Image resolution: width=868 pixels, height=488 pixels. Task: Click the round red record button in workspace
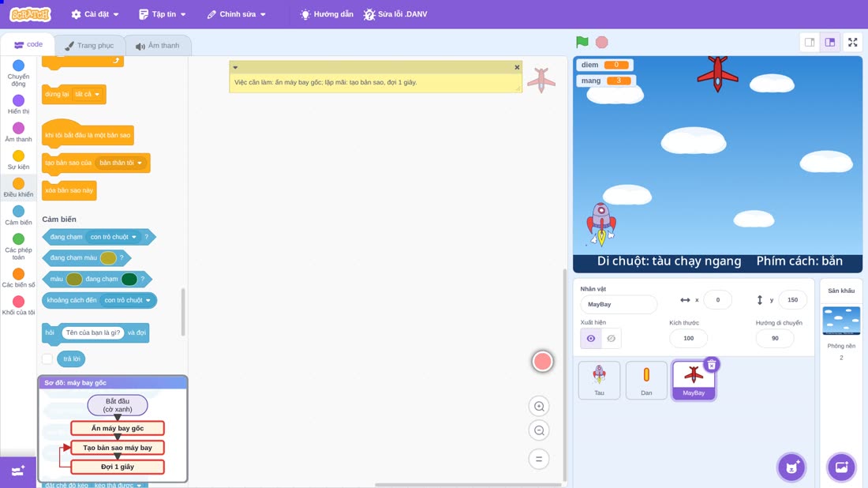[543, 361]
